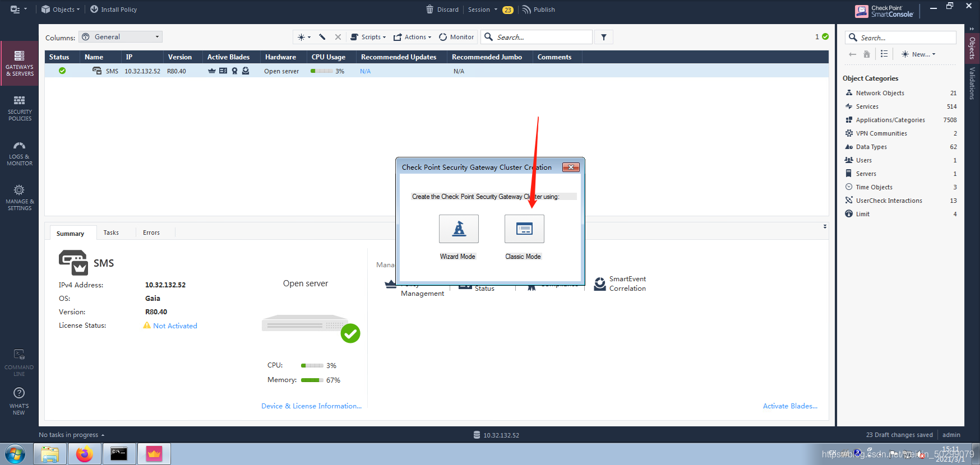Open Device & License Information link
The image size is (980, 465).
tap(311, 406)
